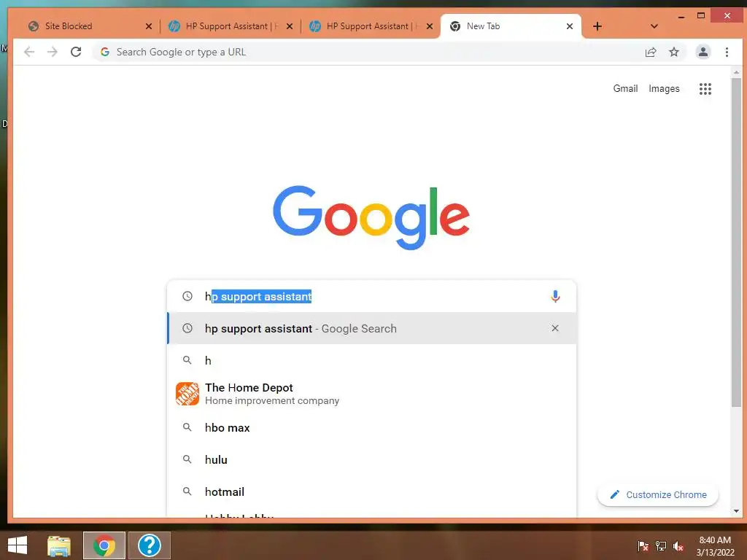Click the share page icon in address bar
747x560 pixels.
[651, 52]
